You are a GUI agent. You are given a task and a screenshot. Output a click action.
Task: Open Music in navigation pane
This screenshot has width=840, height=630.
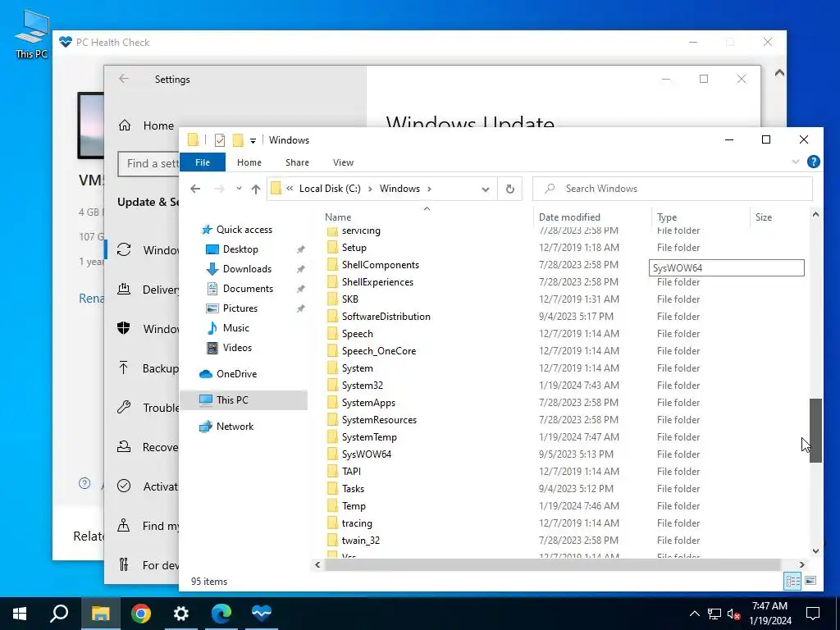(235, 328)
